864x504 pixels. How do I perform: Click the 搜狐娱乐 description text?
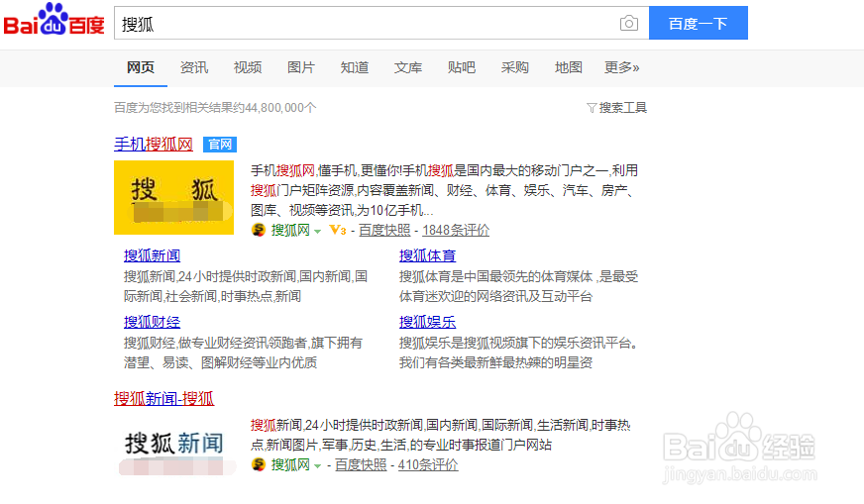518,353
